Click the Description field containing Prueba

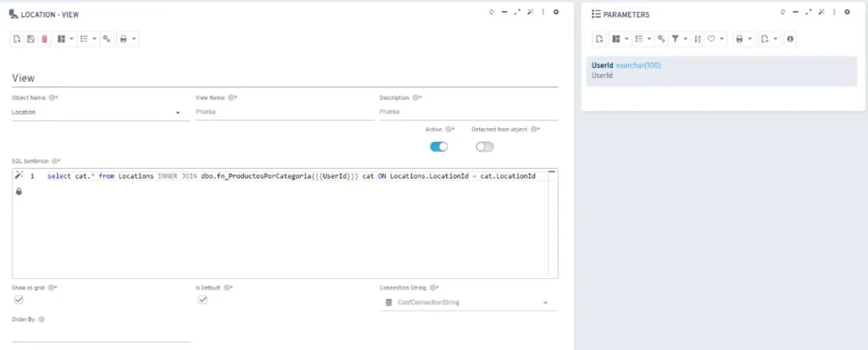pyautogui.click(x=469, y=112)
